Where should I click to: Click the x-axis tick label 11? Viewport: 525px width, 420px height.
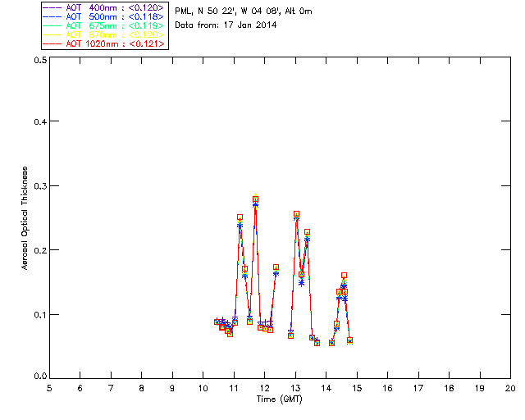(x=234, y=388)
